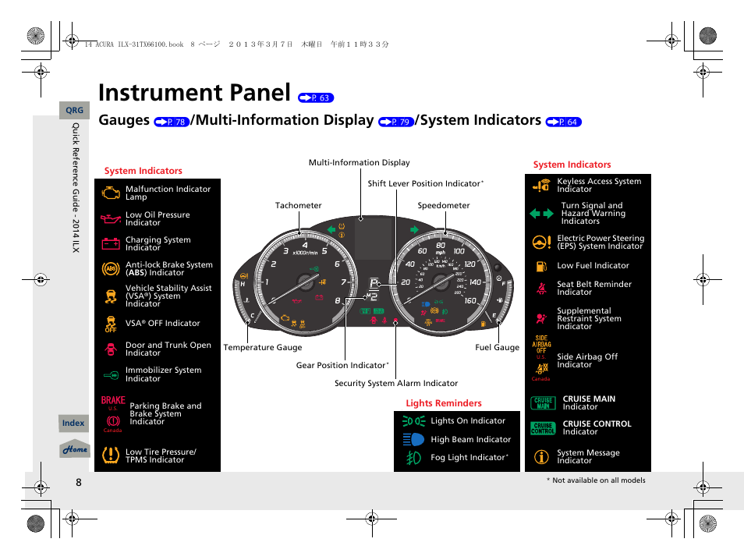Click the Charging System battery icon

point(111,244)
